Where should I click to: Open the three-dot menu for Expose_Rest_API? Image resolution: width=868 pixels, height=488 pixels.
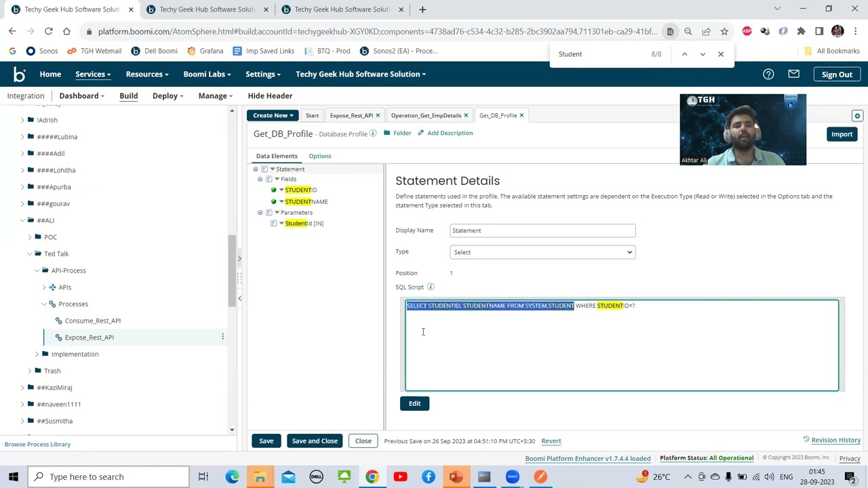point(222,337)
